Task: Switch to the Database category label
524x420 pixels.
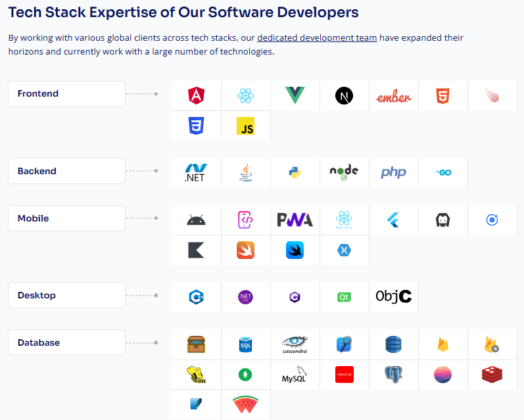Action: 66,342
